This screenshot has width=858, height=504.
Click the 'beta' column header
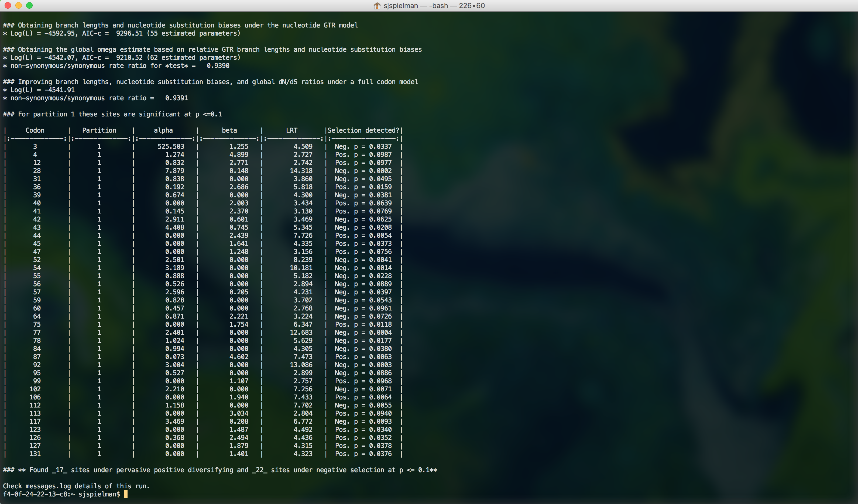pyautogui.click(x=229, y=130)
